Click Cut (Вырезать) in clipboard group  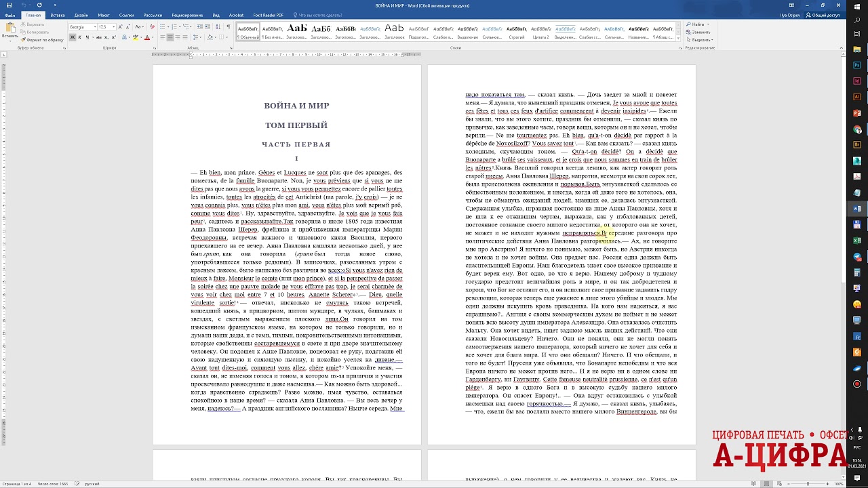coord(33,24)
